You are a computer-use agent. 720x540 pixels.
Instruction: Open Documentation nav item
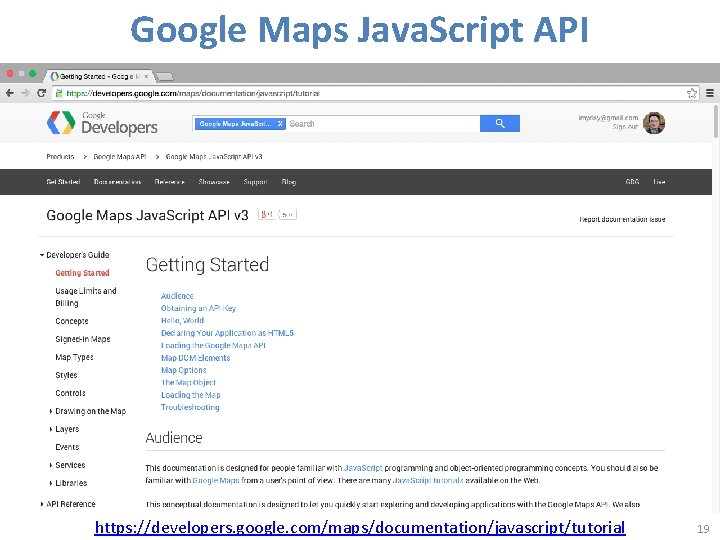point(117,182)
